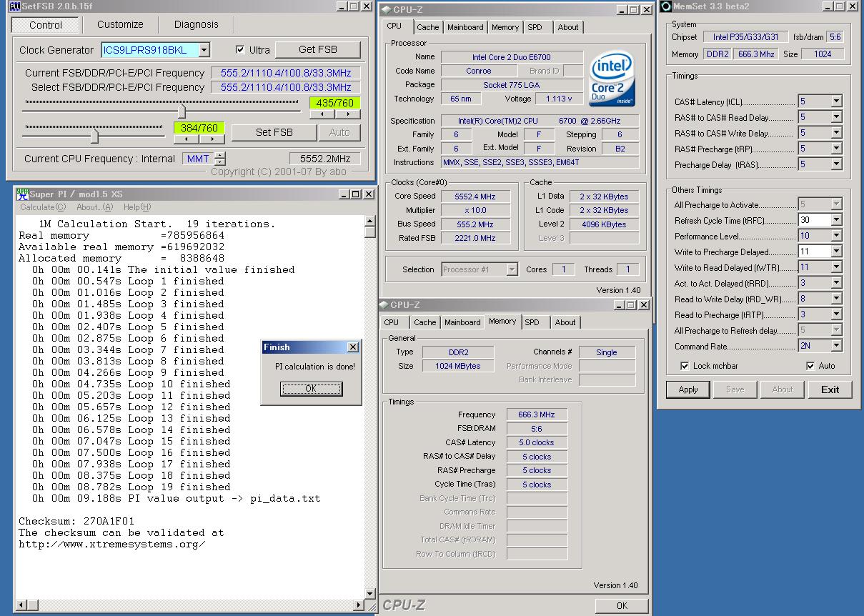
Task: Click the Super PI vertical scrollbar up arrow
Action: [x=369, y=220]
